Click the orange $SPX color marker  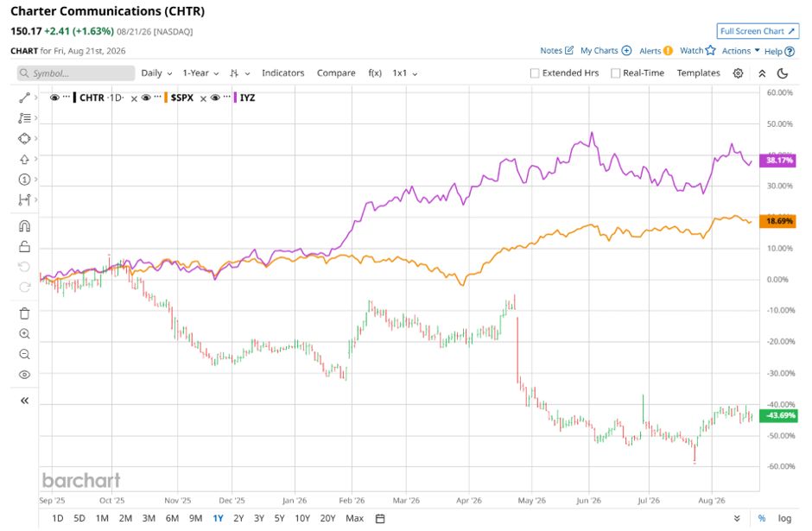click(166, 98)
